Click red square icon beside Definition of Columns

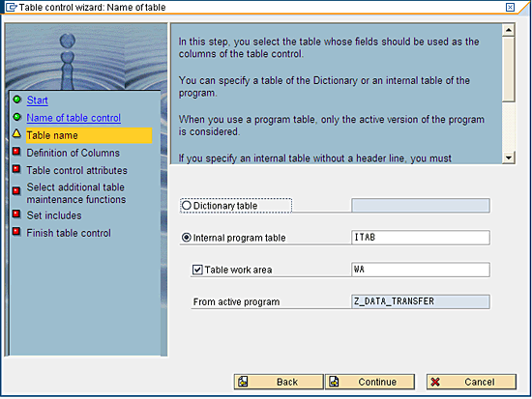click(16, 151)
